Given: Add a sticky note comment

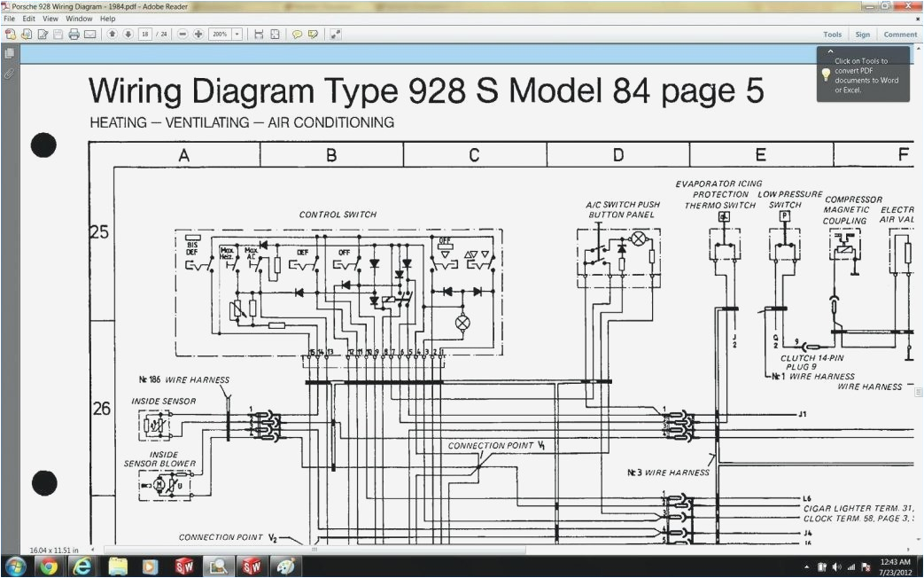Looking at the screenshot, I should click(x=298, y=35).
